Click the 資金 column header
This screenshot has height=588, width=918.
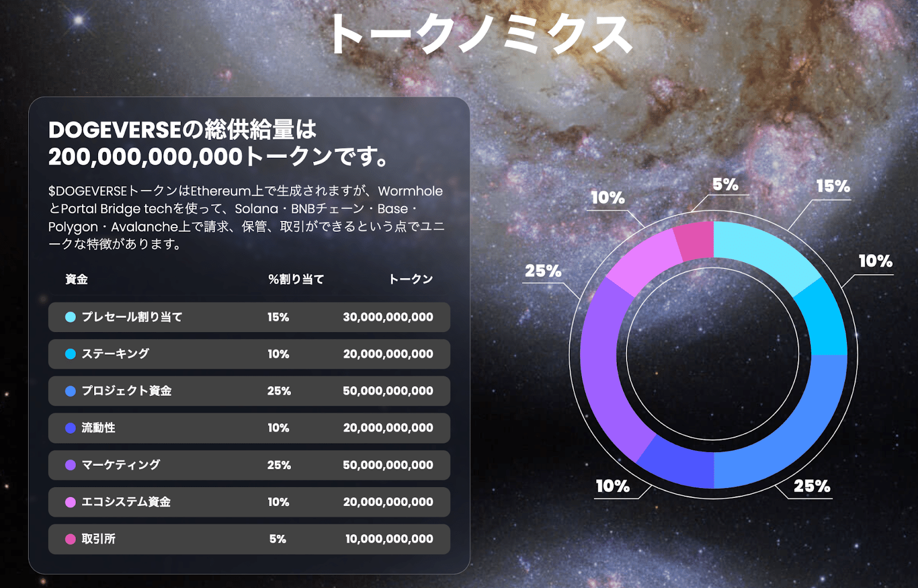point(76,279)
